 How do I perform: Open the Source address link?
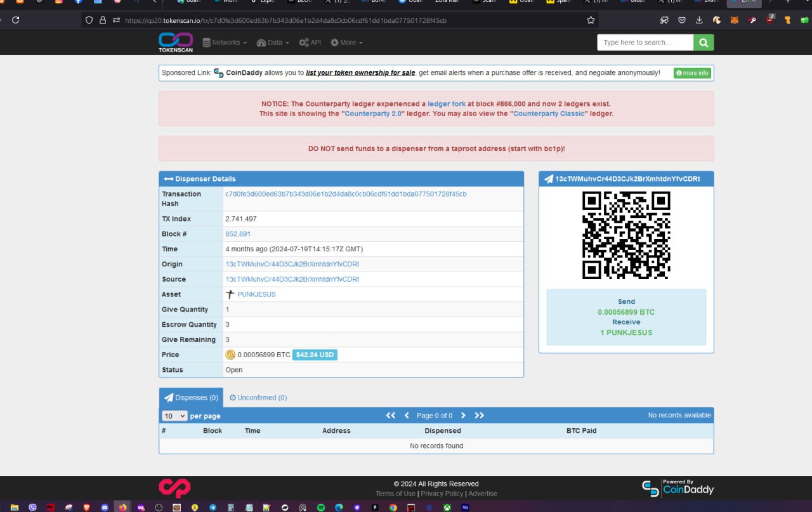coord(292,279)
